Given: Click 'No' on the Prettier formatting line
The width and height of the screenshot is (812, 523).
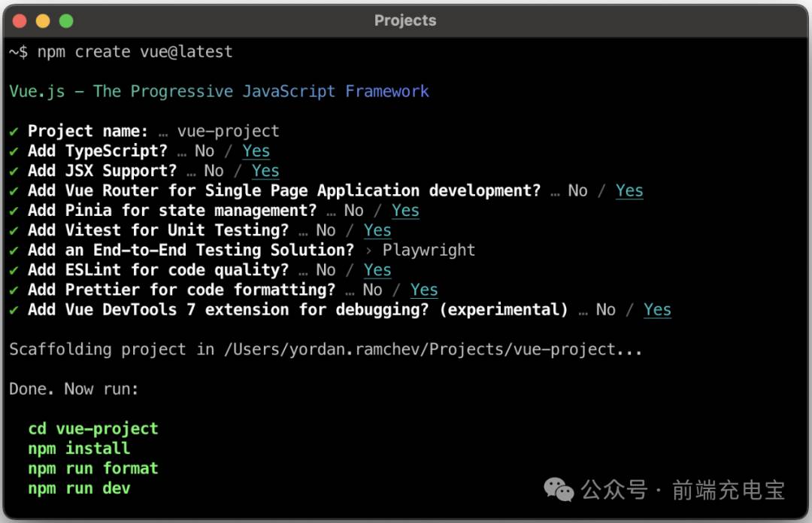Looking at the screenshot, I should tap(372, 290).
